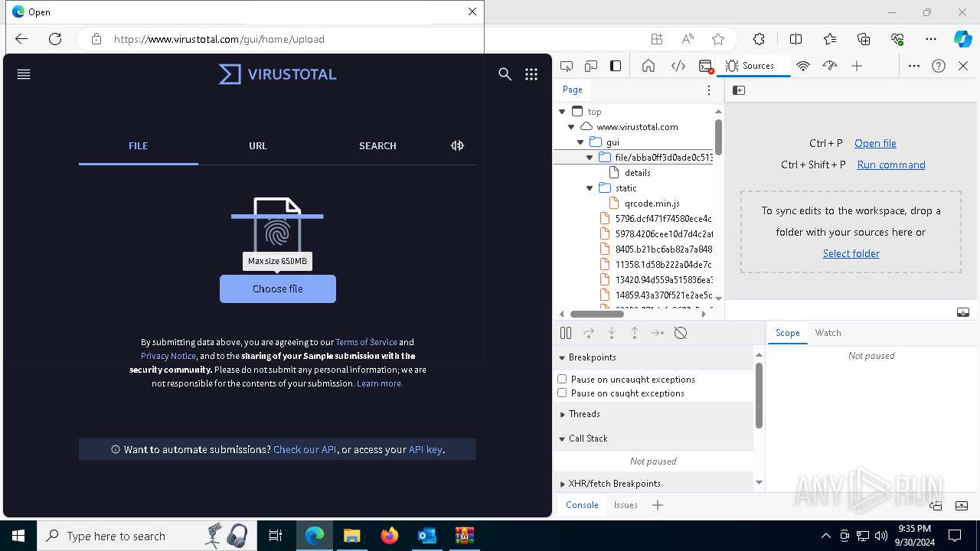Switch to the FILE tab
The height and width of the screenshot is (551, 980).
coord(139,145)
